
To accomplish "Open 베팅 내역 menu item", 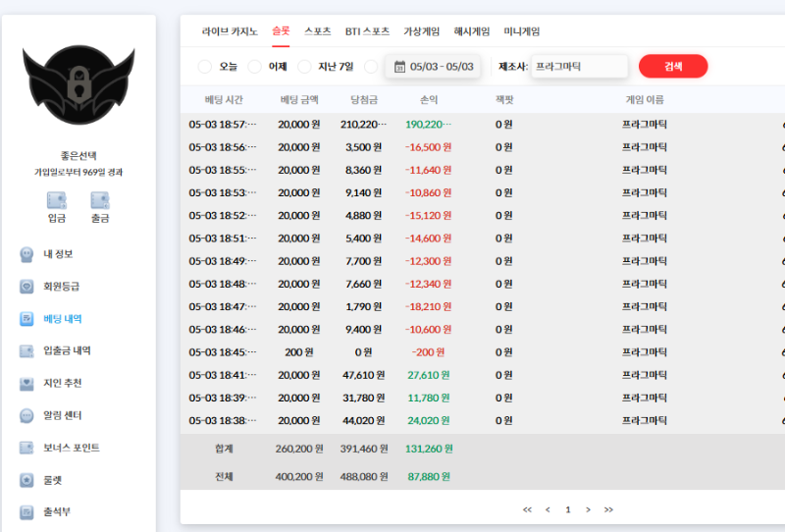I will tap(63, 319).
